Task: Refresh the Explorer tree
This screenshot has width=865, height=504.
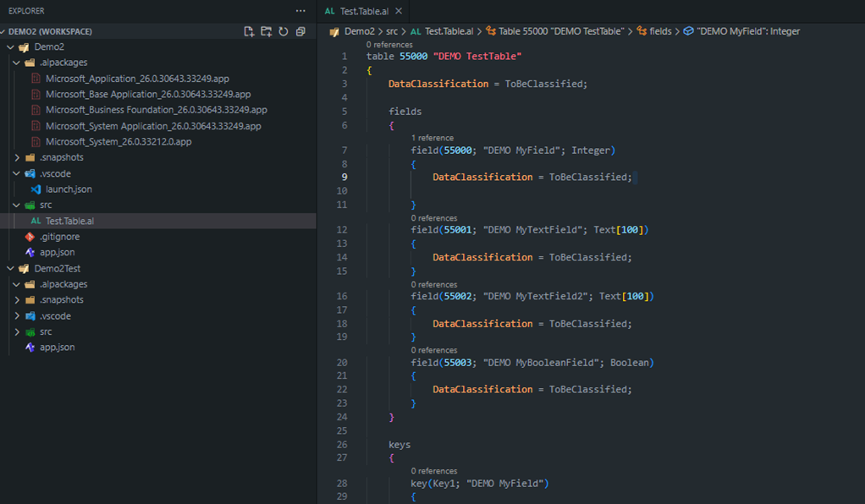Action: coord(284,31)
